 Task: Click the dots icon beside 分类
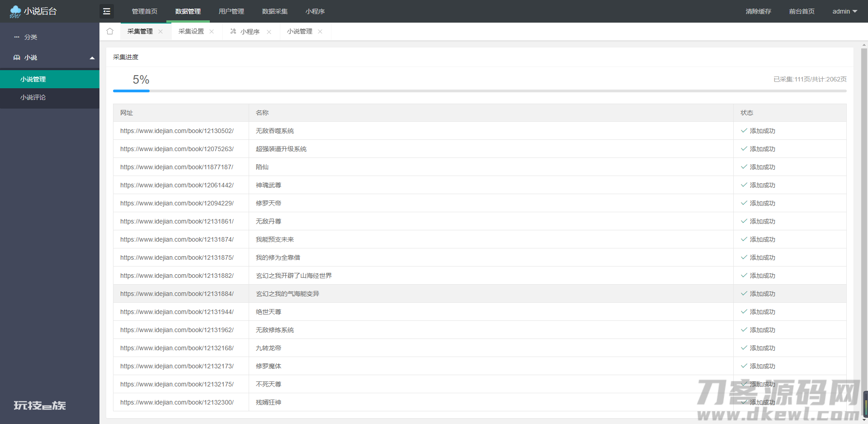(17, 37)
